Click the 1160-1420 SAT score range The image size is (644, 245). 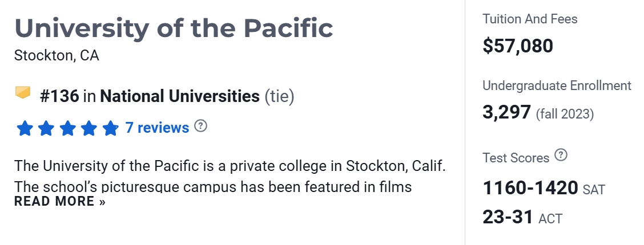coord(530,188)
